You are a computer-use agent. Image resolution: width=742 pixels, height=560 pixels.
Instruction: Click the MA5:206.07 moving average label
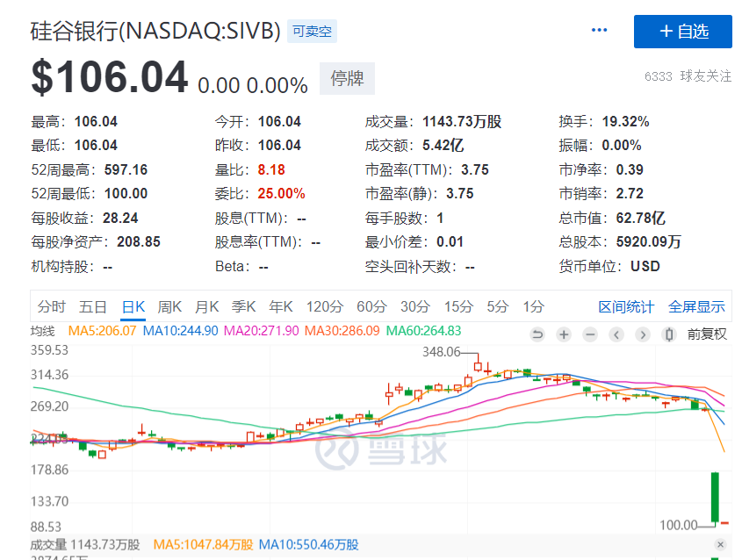(x=102, y=331)
